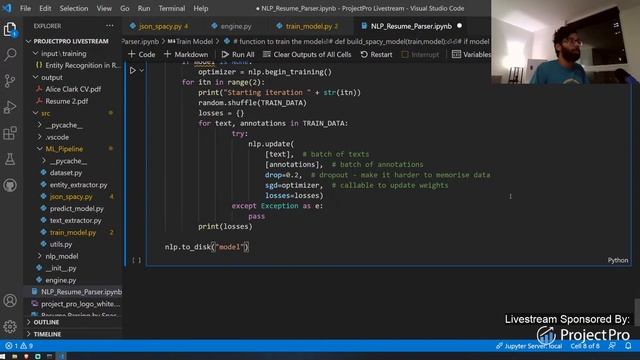Switch to json_spacy.py editor tab
This screenshot has width=640, height=360.
click(160, 26)
